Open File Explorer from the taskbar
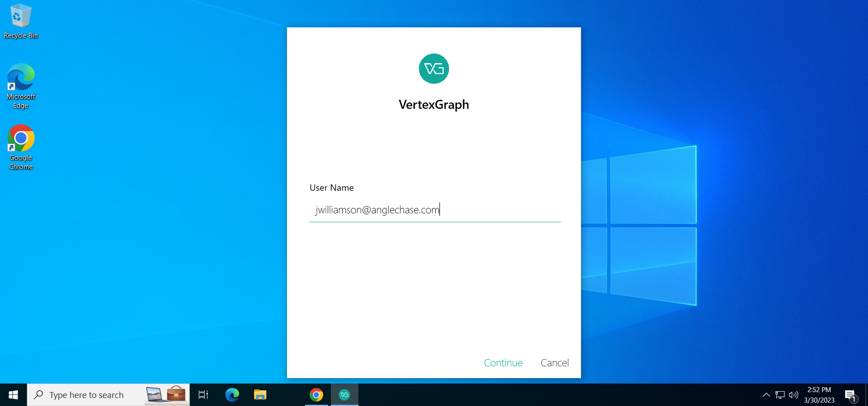 (260, 395)
